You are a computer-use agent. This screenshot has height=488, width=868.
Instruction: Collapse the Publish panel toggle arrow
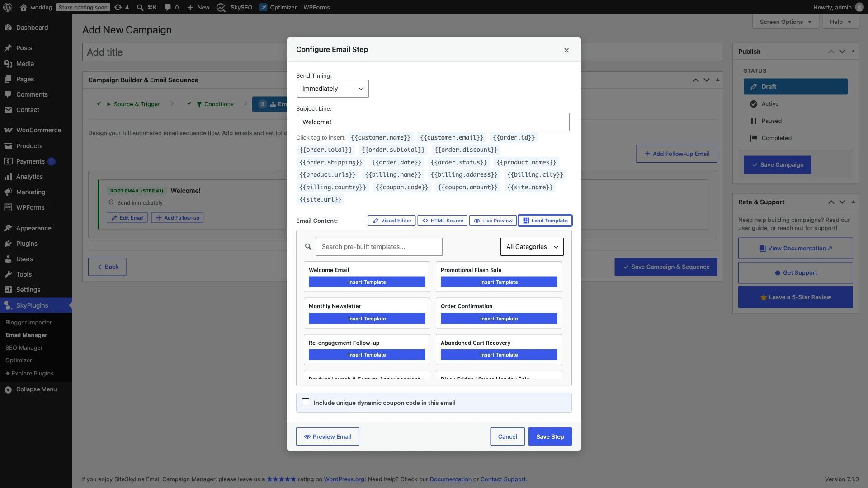tap(853, 51)
